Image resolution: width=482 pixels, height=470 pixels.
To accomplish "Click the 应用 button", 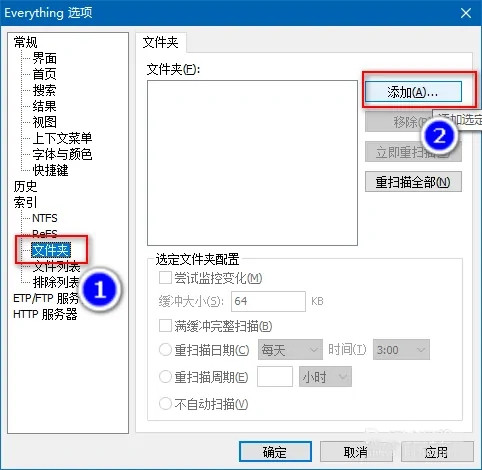I will pos(437,452).
